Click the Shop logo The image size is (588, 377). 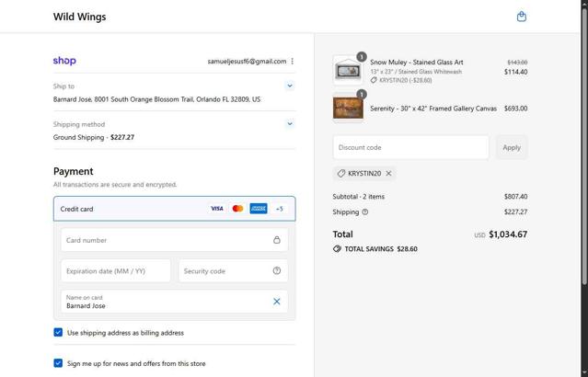[64, 61]
